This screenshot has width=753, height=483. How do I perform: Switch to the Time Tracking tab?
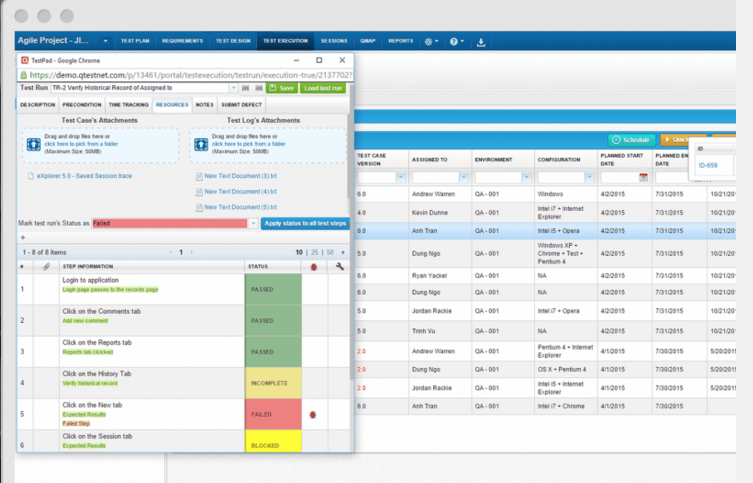pos(128,104)
